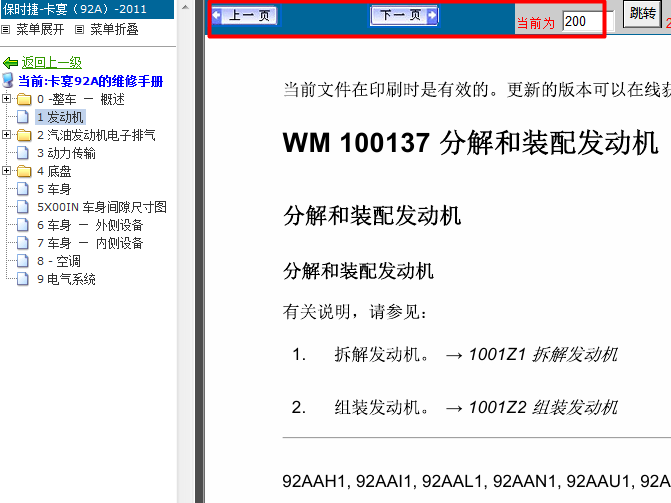
Task: Select tree item 5 车身
Action: coord(54,189)
